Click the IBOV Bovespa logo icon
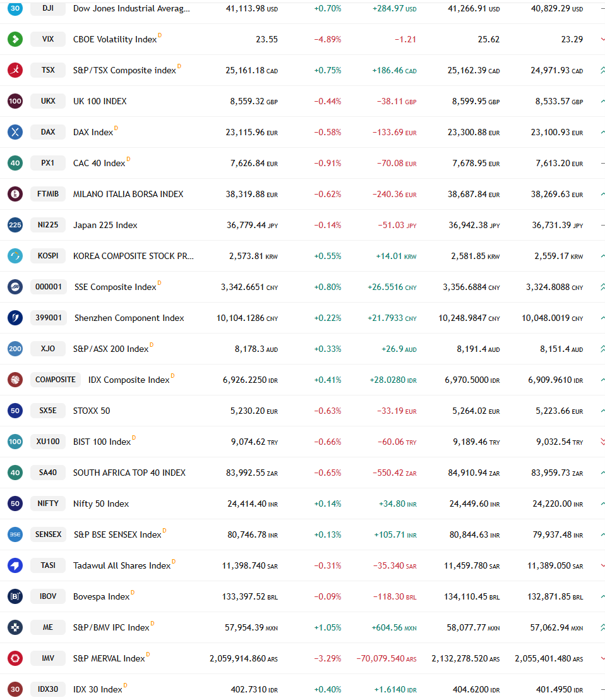The width and height of the screenshot is (605, 700). pyautogui.click(x=15, y=596)
